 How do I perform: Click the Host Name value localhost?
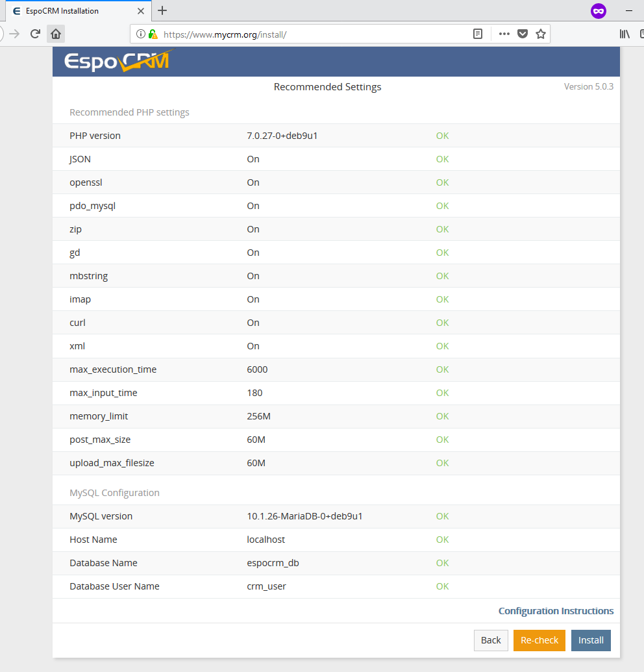[266, 540]
